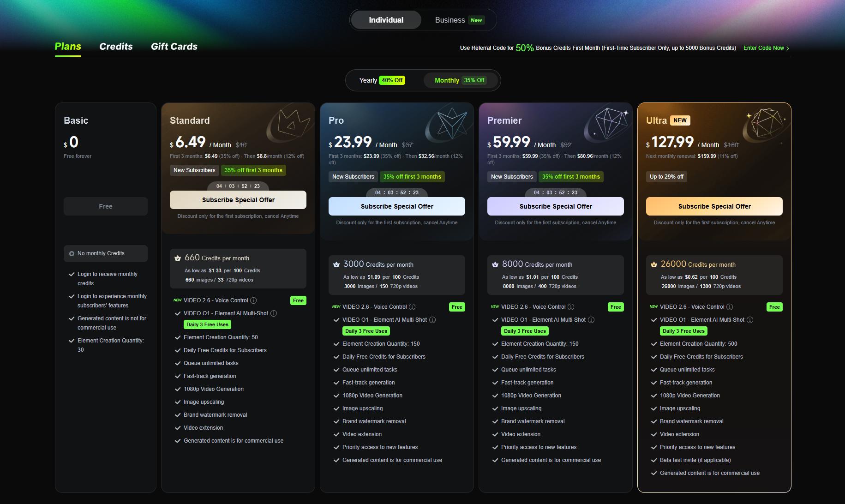Select the Individual account type
845x504 pixels.
(x=386, y=20)
